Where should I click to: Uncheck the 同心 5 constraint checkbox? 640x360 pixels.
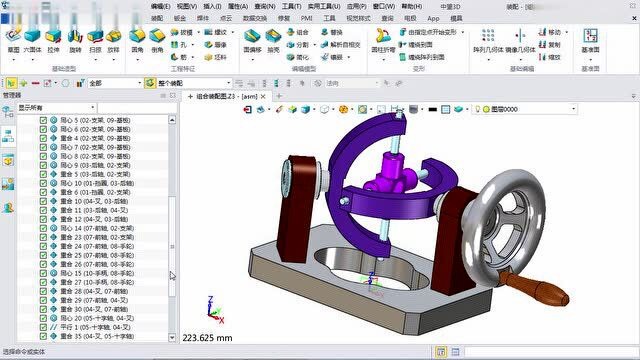(x=43, y=120)
